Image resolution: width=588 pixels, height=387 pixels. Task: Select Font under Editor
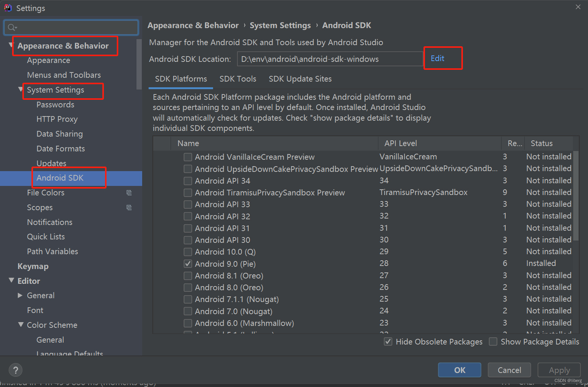click(35, 310)
